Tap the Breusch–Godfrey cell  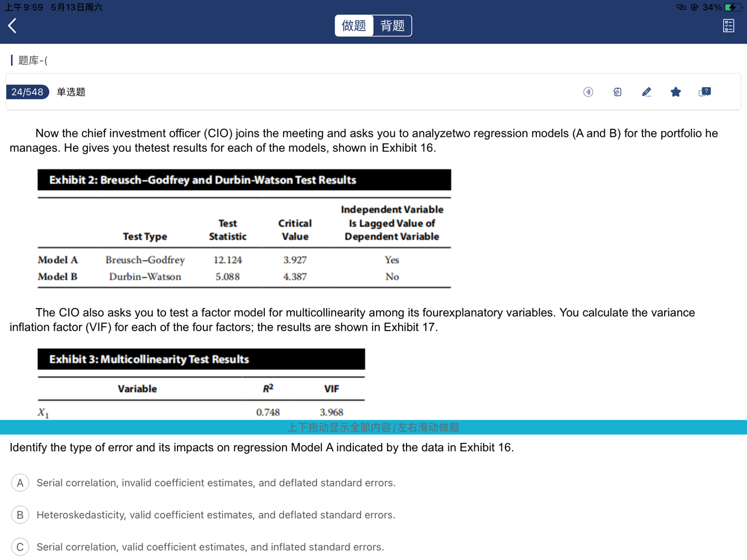point(145,260)
